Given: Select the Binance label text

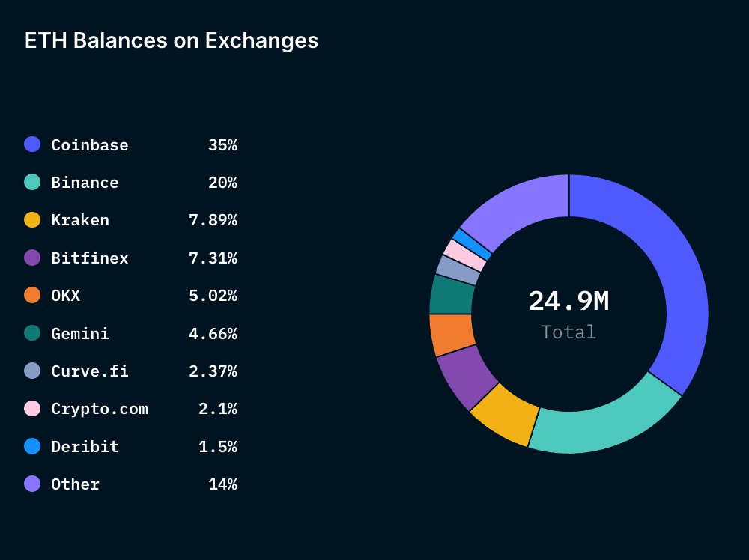Looking at the screenshot, I should [x=83, y=182].
